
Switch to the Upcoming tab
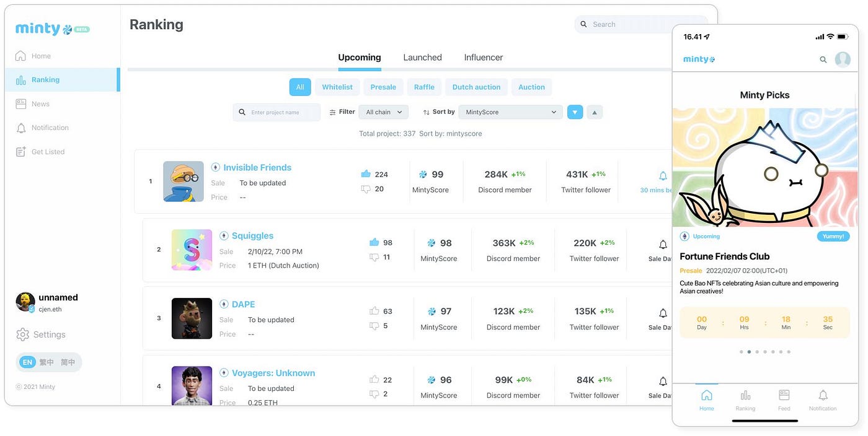tap(360, 58)
